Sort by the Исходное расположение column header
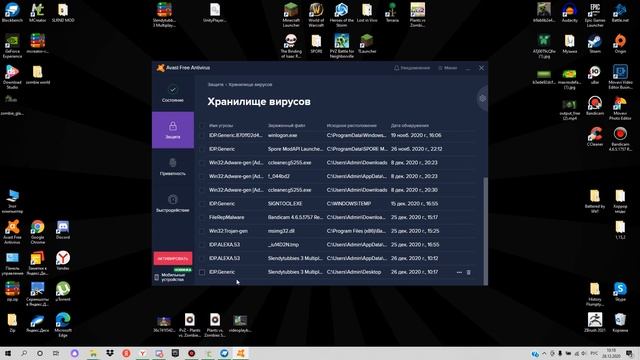640x360 pixels. pyautogui.click(x=351, y=126)
